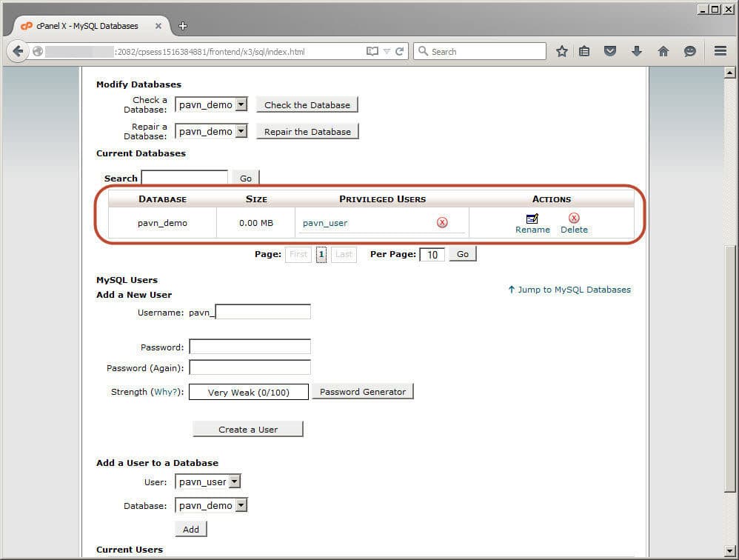
Task: Click the Create a User button
Action: pyautogui.click(x=248, y=430)
